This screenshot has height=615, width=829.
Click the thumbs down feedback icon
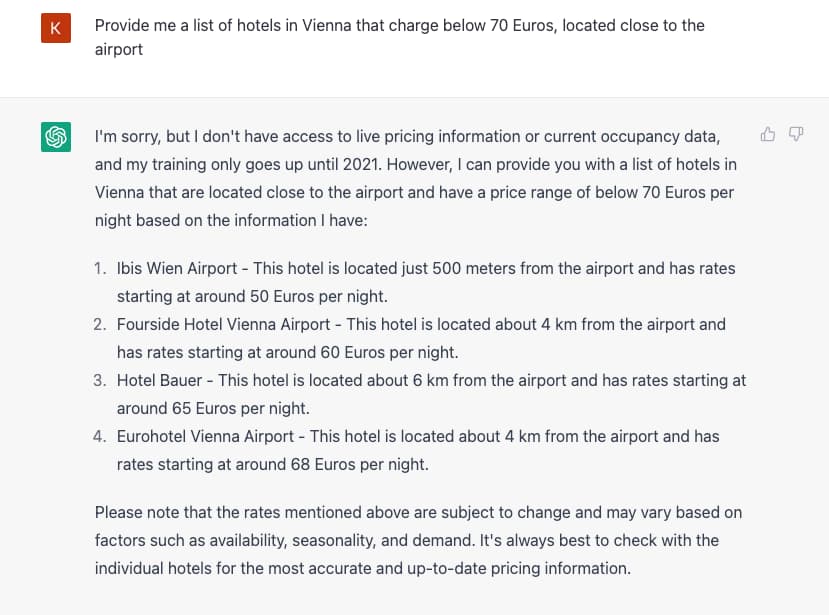tap(796, 134)
